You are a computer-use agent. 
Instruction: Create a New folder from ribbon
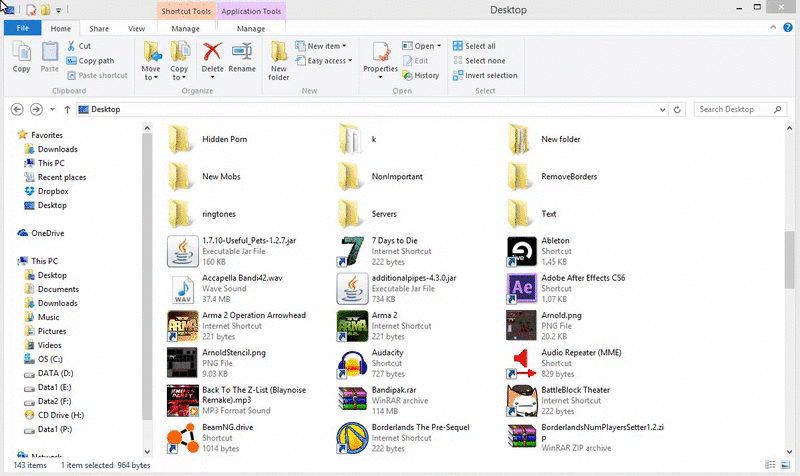click(x=279, y=60)
